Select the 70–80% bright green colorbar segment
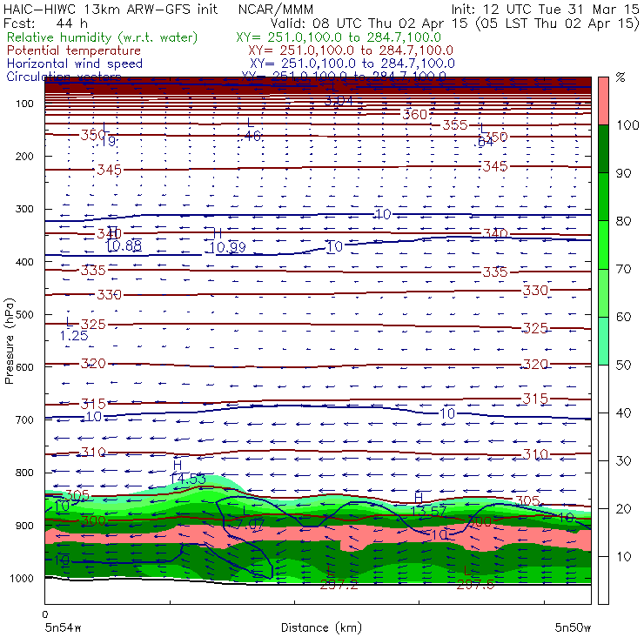The image size is (644, 644). click(603, 245)
